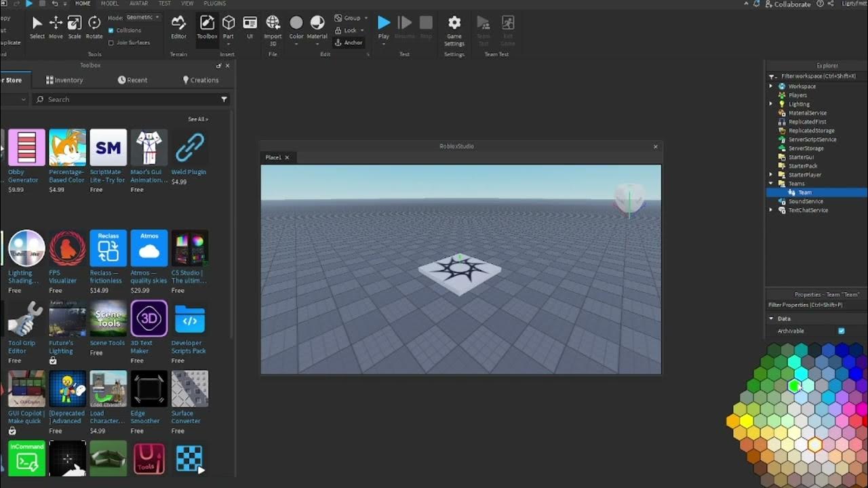Select the Weld Plugin item
This screenshot has height=488, width=868.
(189, 147)
